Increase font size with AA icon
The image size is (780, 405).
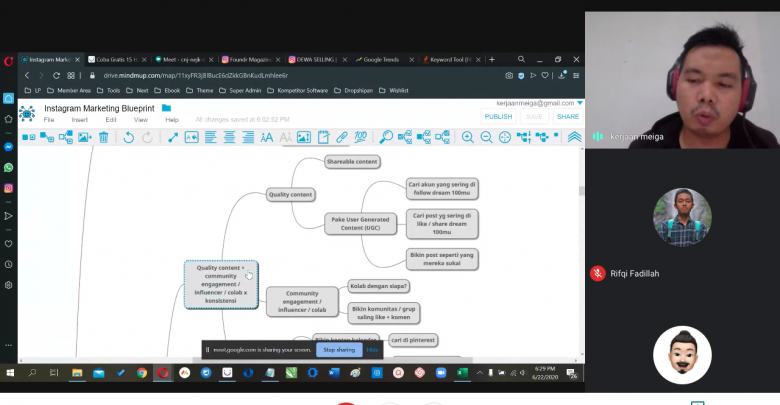coord(267,137)
